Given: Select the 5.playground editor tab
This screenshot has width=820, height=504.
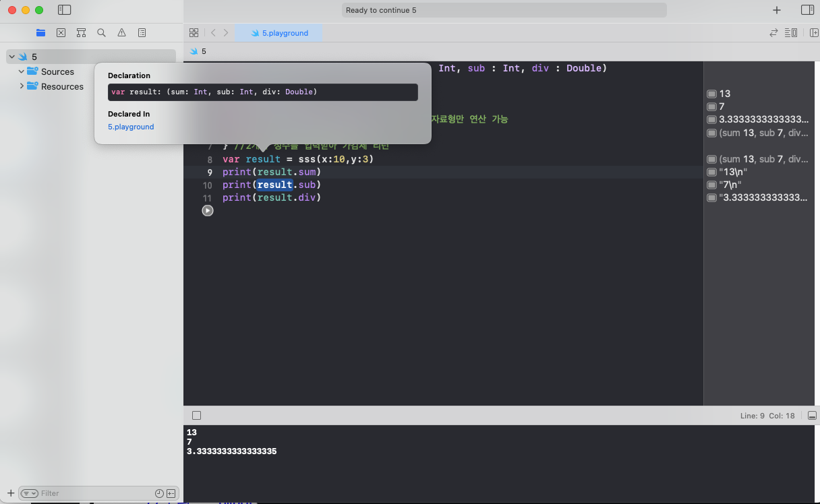Looking at the screenshot, I should pyautogui.click(x=279, y=33).
